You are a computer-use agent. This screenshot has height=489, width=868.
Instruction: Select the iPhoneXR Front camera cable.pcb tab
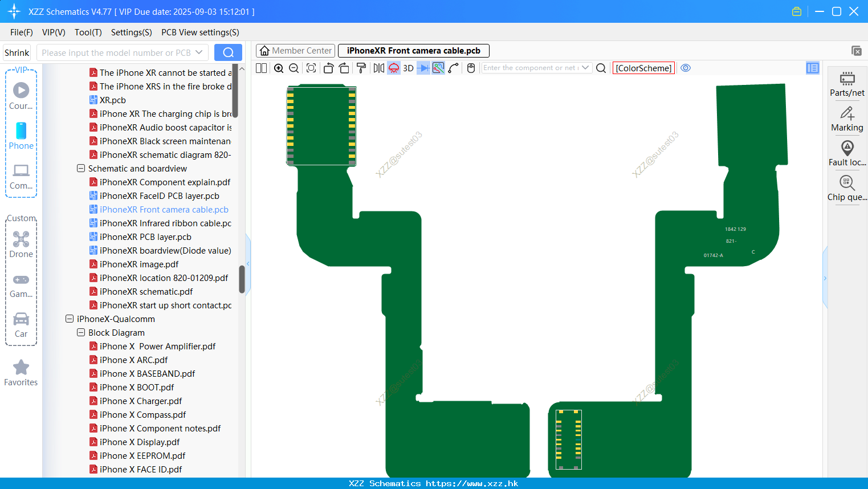[x=414, y=51]
